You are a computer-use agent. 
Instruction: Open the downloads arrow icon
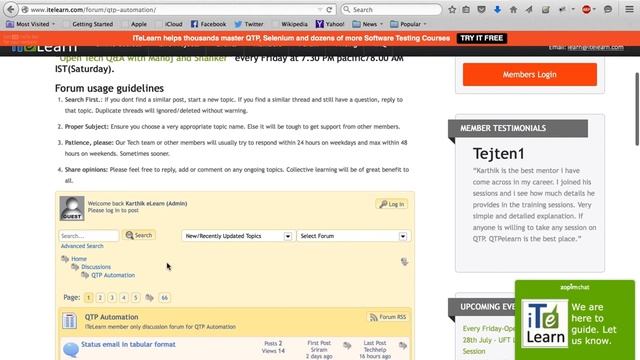pyautogui.click(x=497, y=9)
